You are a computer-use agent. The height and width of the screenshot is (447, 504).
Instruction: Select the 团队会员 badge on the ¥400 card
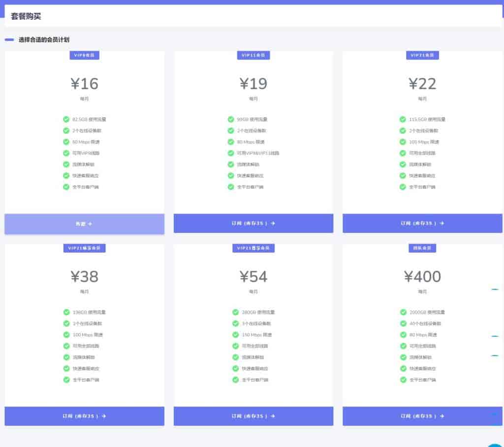pos(422,248)
